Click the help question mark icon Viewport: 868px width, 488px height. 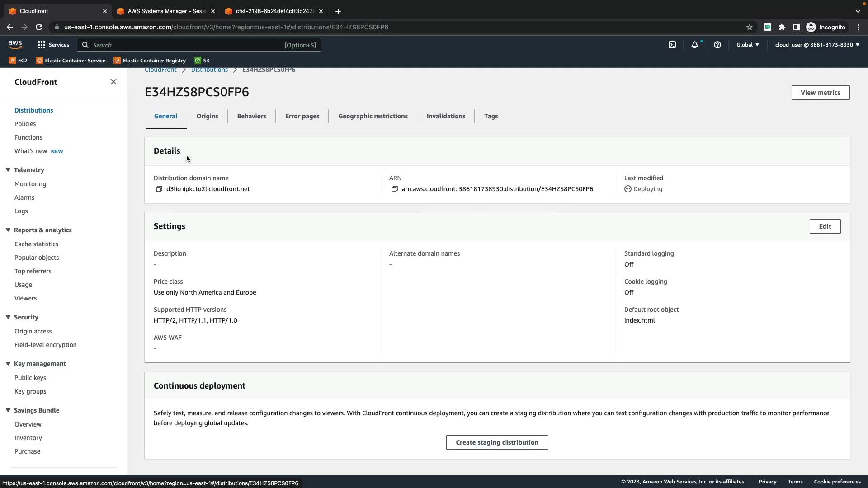click(717, 45)
